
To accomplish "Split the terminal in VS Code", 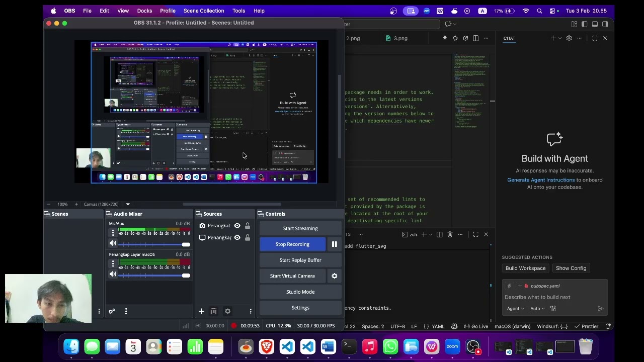I will coord(439,234).
